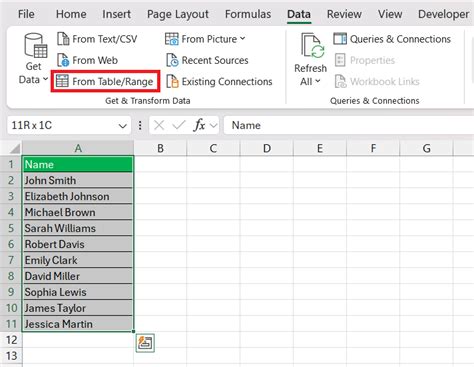474x367 pixels.
Task: Select row 12 header
Action: coord(11,340)
